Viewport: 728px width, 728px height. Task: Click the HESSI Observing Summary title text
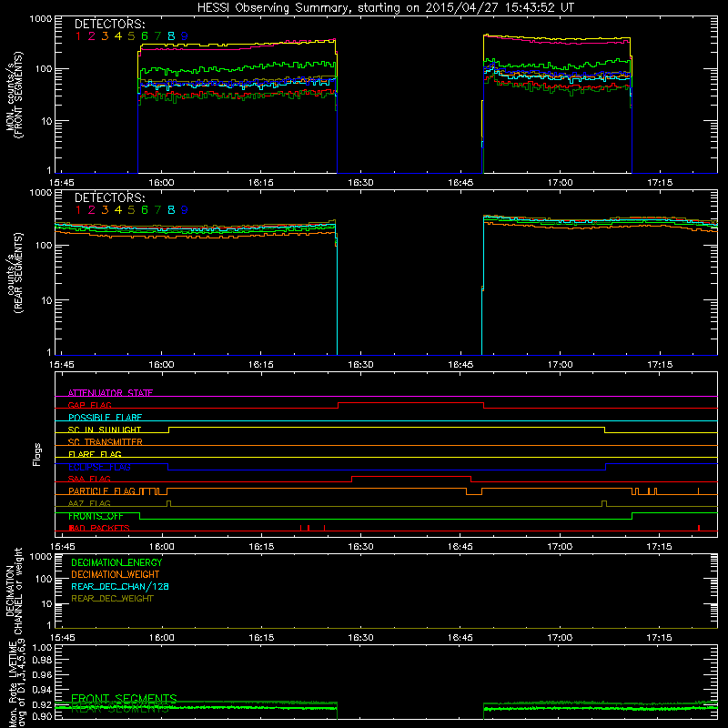point(385,8)
